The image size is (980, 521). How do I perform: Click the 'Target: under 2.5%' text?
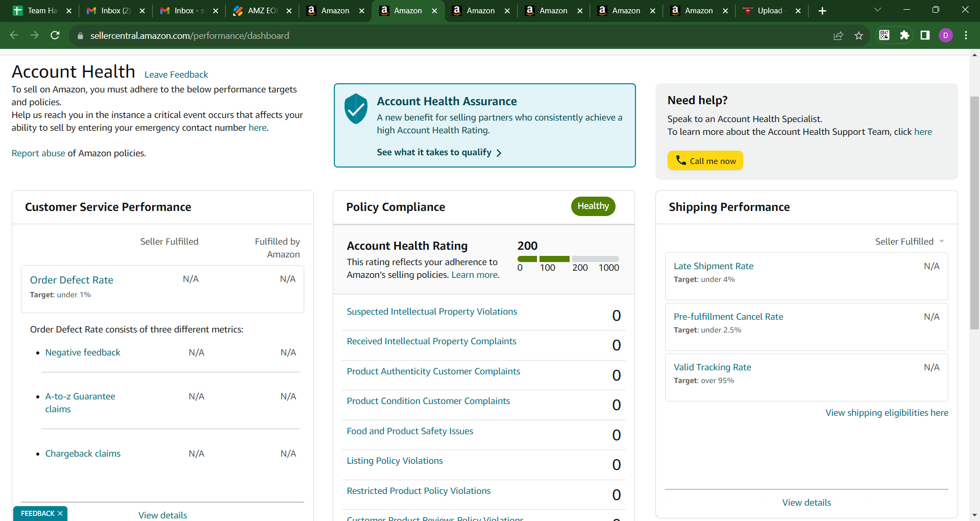click(707, 330)
